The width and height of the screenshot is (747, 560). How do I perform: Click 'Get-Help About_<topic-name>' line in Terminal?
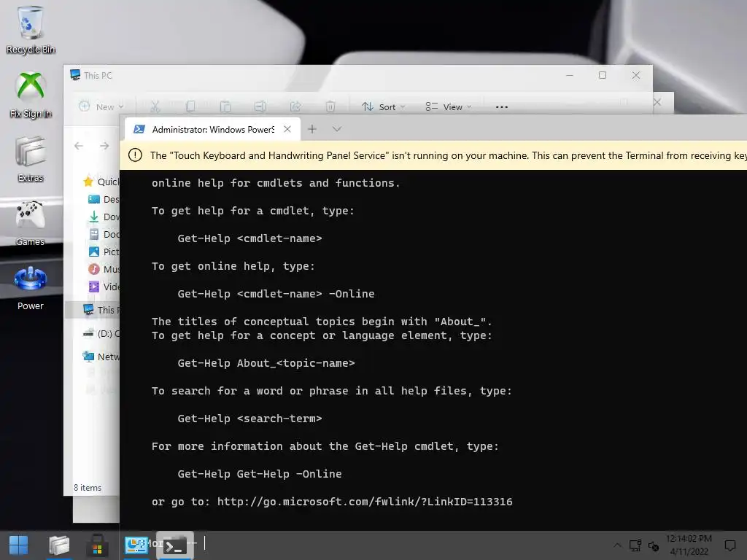(266, 363)
